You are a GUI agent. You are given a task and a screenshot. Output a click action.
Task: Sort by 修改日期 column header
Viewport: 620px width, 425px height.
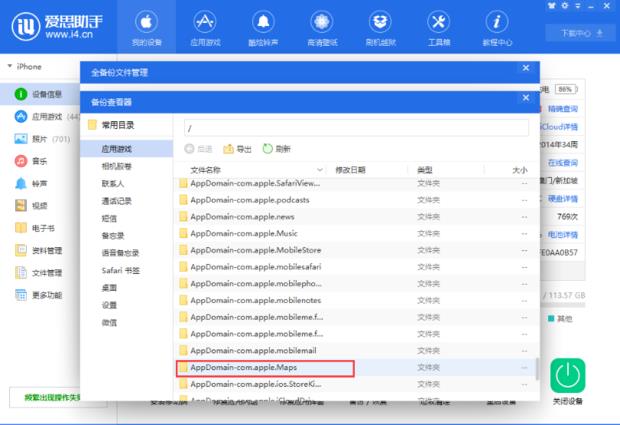[350, 170]
